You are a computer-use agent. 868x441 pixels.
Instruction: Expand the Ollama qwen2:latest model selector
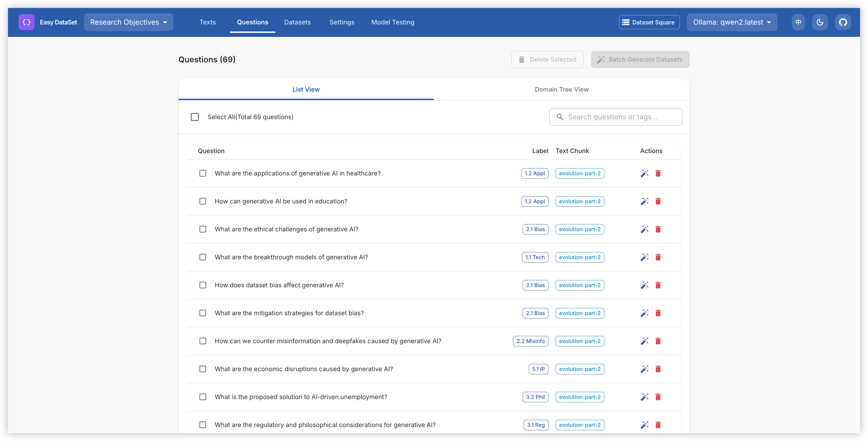coord(732,22)
